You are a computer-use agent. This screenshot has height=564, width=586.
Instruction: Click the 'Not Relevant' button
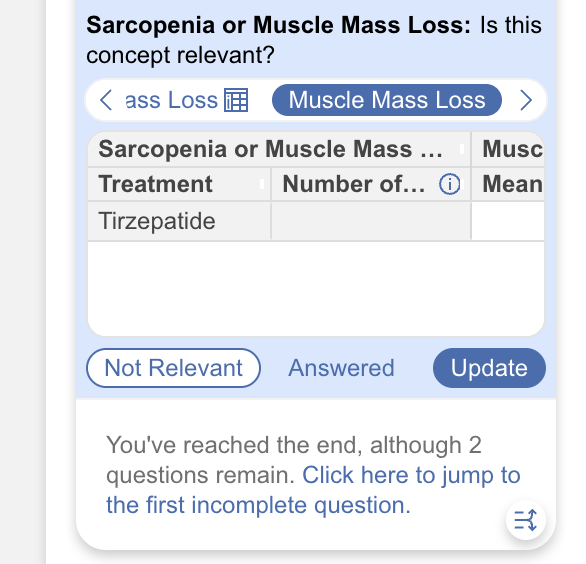coord(173,368)
